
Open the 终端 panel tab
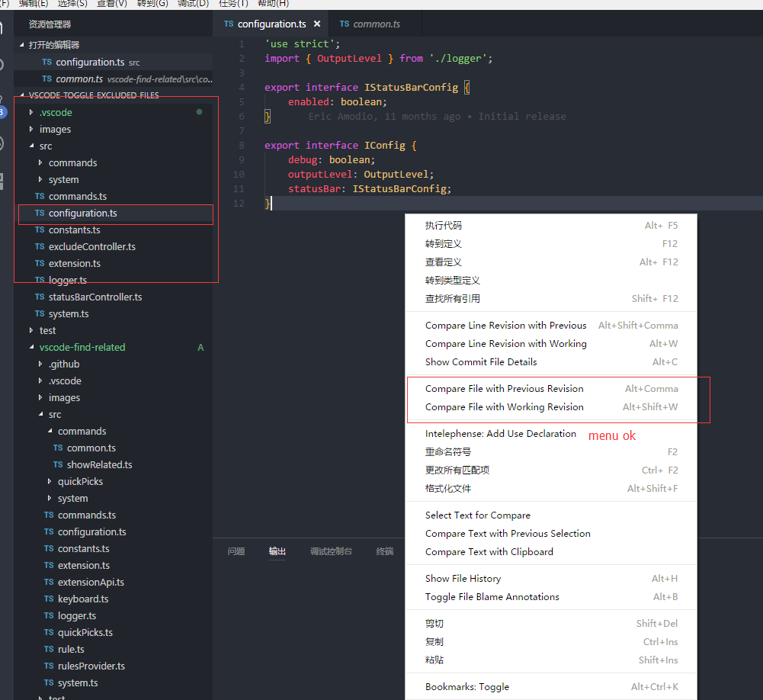[x=385, y=551]
